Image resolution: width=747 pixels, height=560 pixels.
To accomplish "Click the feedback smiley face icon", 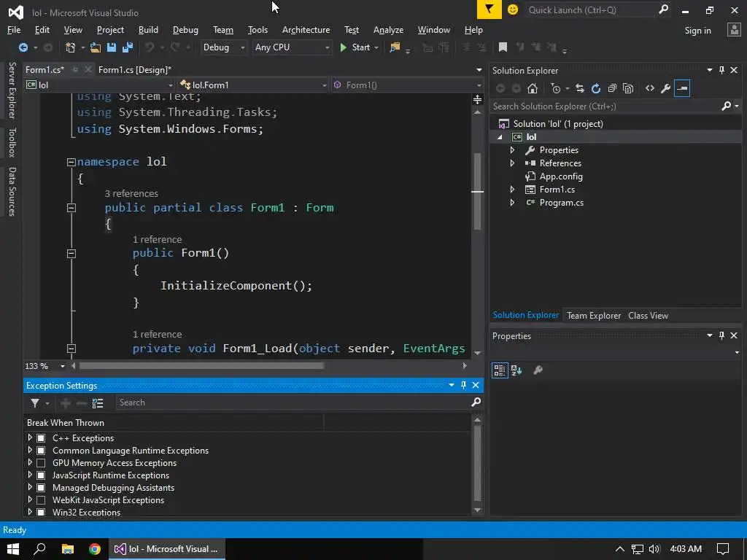I will point(513,9).
